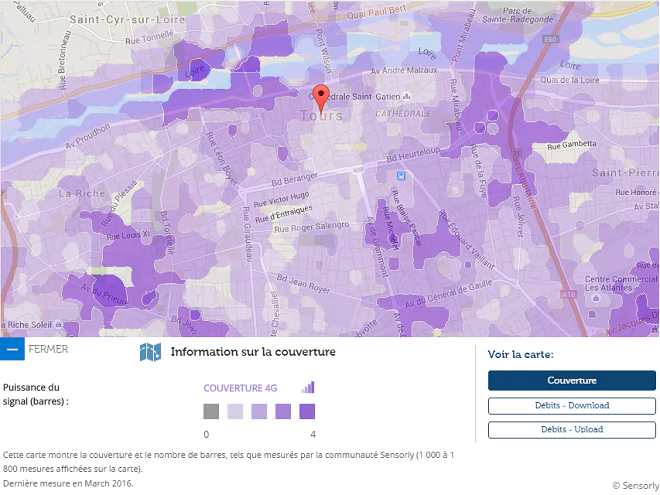This screenshot has height=495, width=660.
Task: Click the train station icon on the map
Action: [x=401, y=175]
